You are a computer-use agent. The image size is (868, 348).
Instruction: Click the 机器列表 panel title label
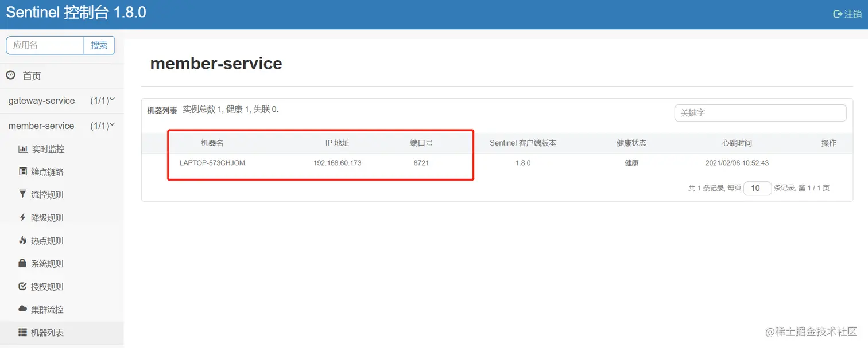pyautogui.click(x=162, y=110)
